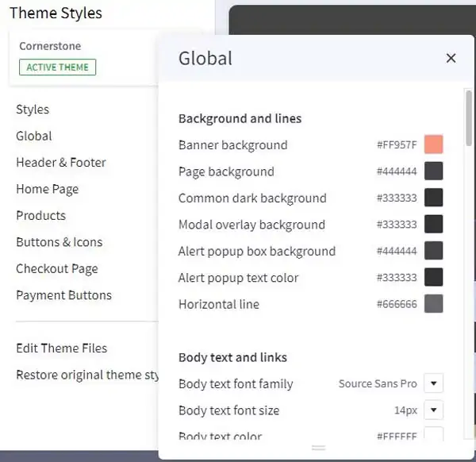476x462 pixels.
Task: Open the Page background color swatch
Action: point(433,171)
